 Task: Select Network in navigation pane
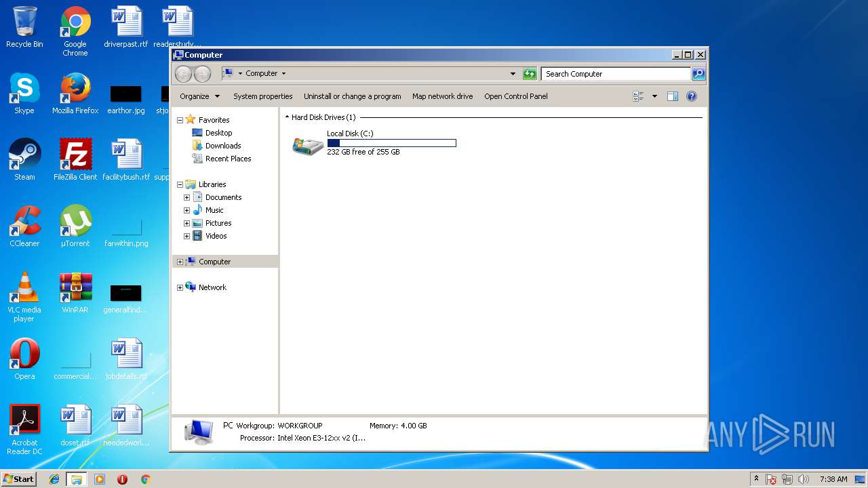click(x=206, y=287)
